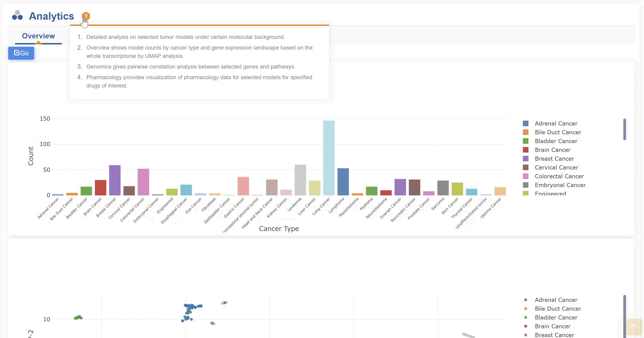Click the Bladder Cancer dot in the scatter legend
644x338 pixels.
(526, 317)
